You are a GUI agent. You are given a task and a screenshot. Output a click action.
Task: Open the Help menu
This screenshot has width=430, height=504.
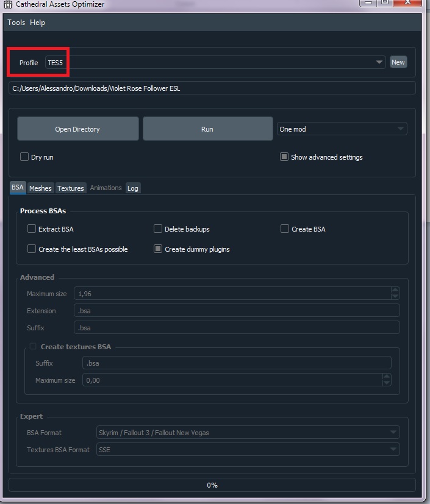37,23
